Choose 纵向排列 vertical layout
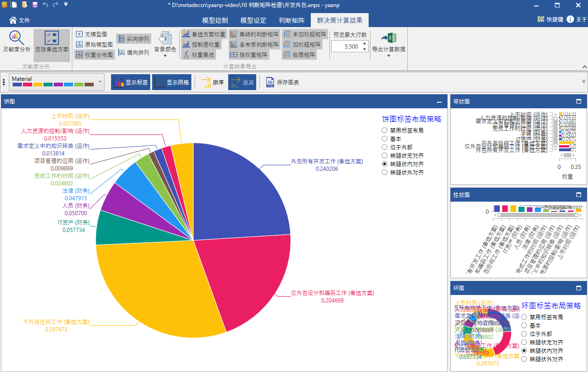This screenshot has width=588, height=372. (x=133, y=39)
